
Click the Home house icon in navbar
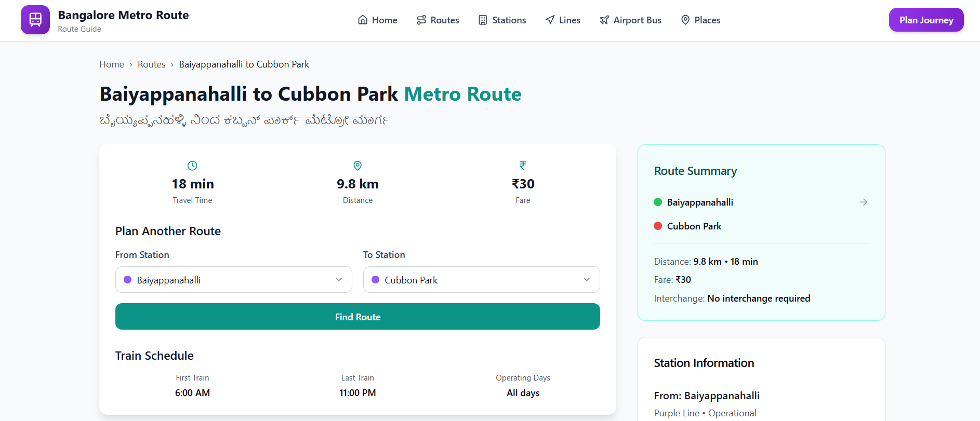[x=363, y=20]
